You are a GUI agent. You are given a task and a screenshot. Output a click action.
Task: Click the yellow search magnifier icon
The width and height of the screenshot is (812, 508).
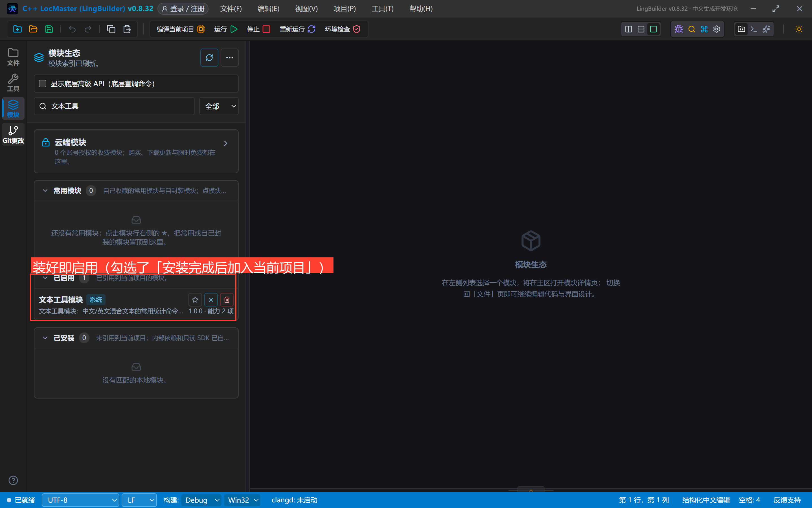coord(692,29)
